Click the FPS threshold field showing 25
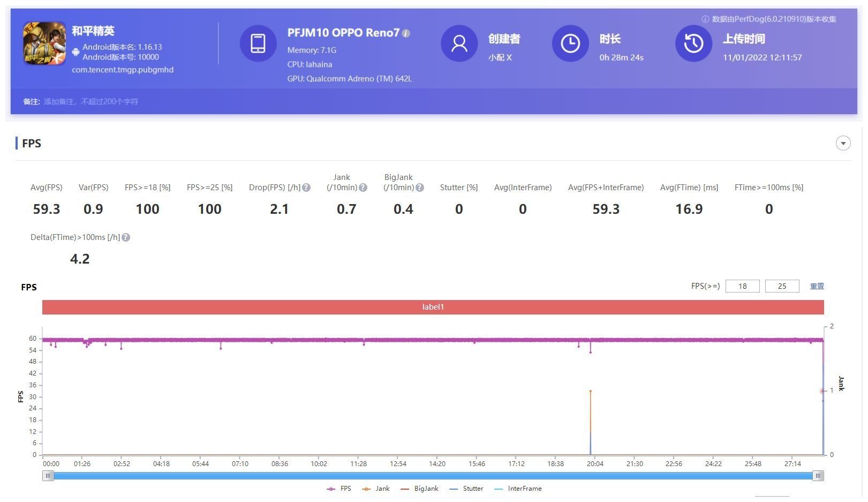The width and height of the screenshot is (868, 502). [782, 286]
